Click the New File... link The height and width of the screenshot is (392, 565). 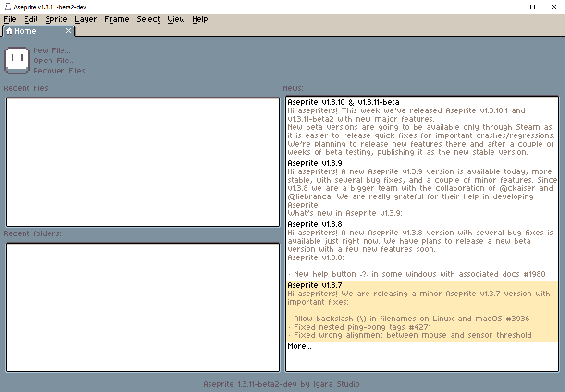tap(52, 50)
